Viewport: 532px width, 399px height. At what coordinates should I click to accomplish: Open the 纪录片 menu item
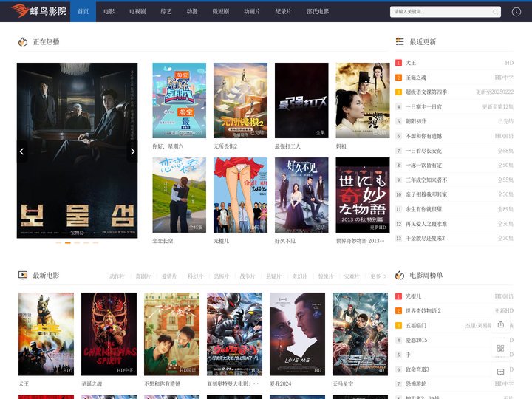(283, 12)
